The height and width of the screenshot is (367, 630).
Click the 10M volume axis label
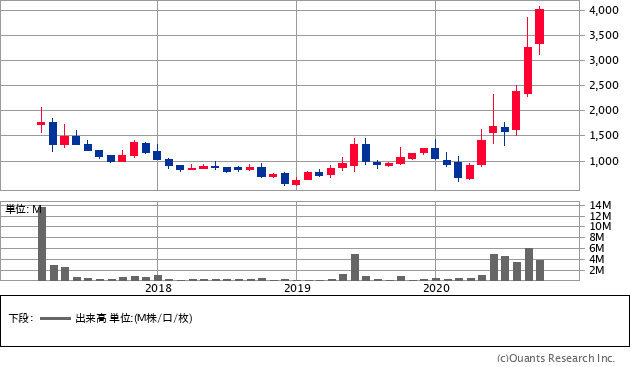coord(600,226)
